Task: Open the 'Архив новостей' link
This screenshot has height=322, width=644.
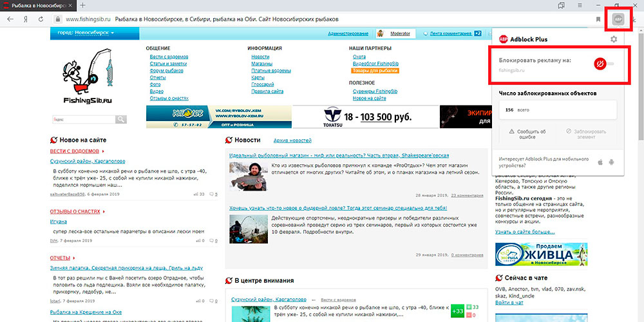Action: coord(292,140)
